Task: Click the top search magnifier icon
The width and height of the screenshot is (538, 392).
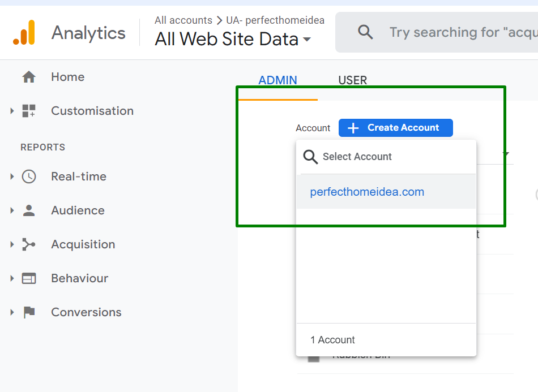Action: [365, 32]
